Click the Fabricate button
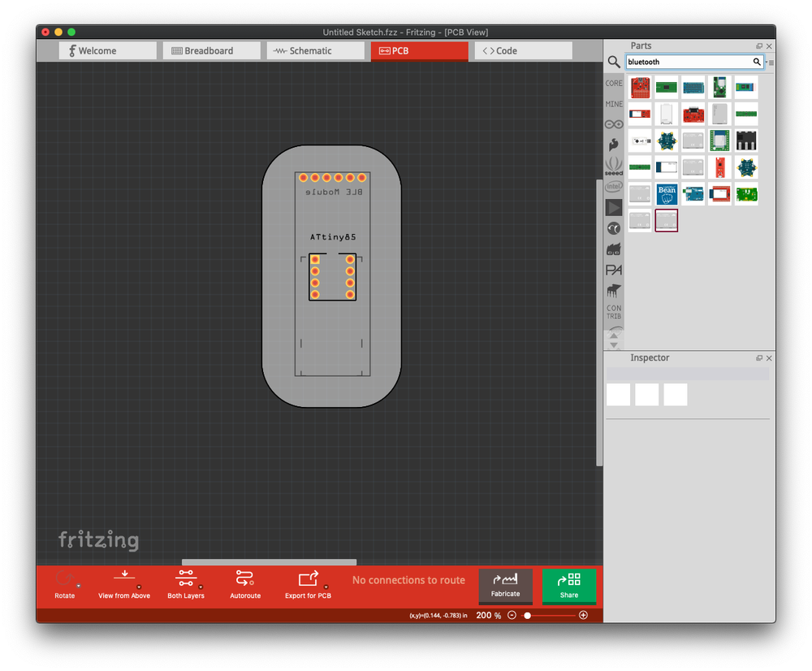 coord(505,586)
